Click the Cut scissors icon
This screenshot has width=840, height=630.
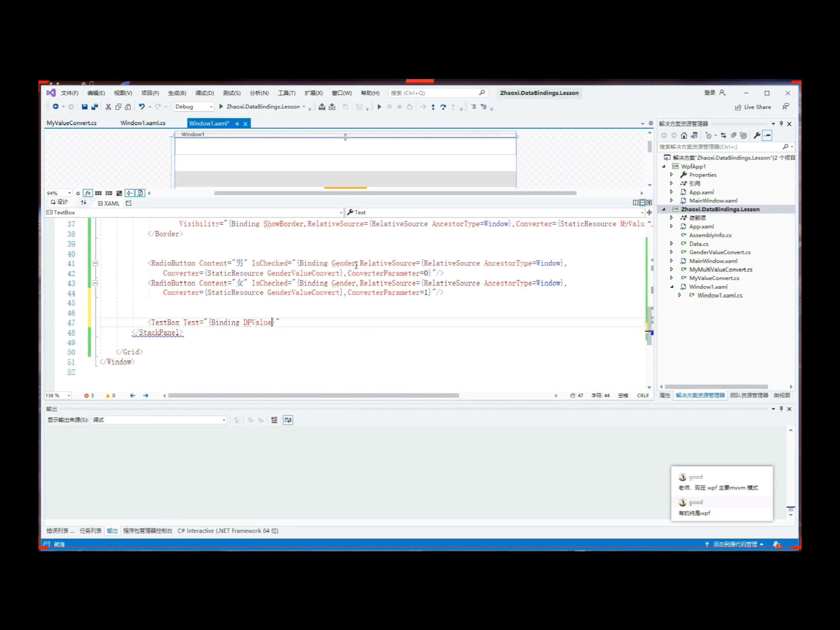pos(108,107)
